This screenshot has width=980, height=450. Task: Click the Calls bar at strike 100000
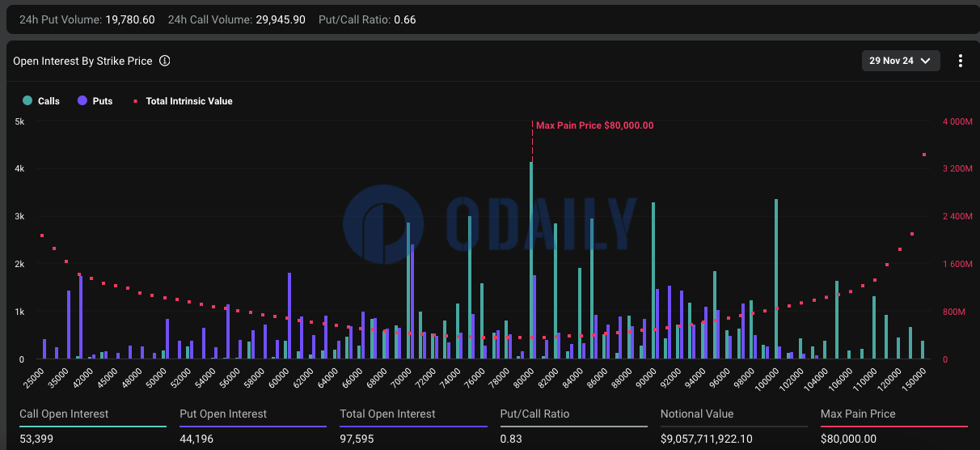point(775,278)
